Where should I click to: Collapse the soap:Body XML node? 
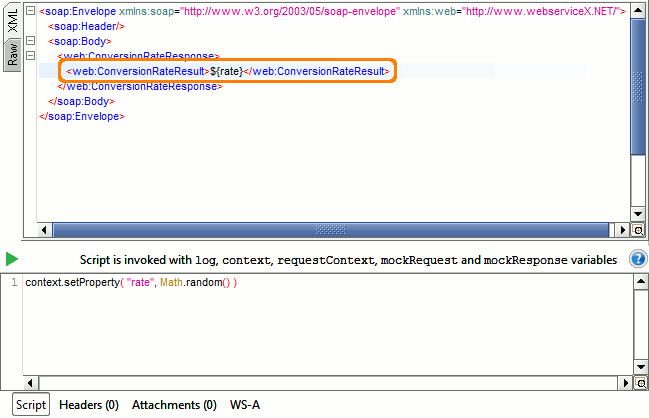point(30,41)
